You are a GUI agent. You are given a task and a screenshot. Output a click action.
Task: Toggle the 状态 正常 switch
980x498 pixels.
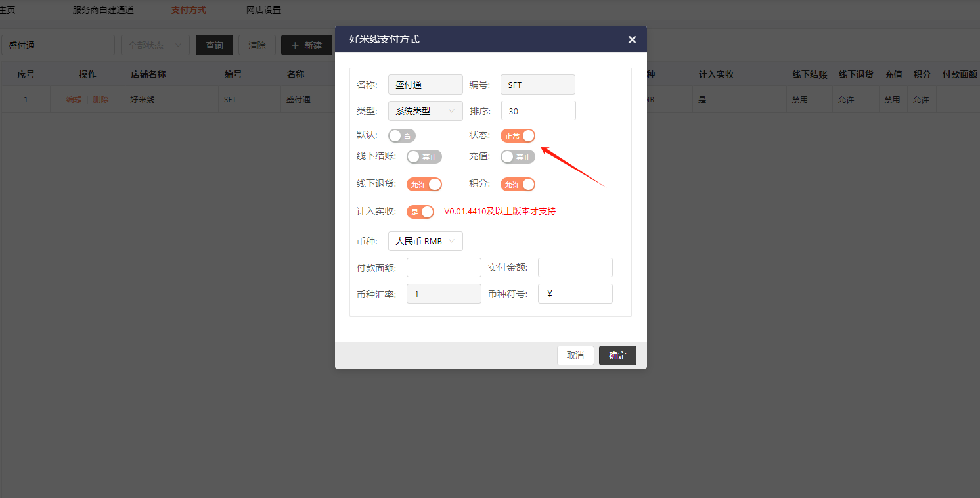pos(518,135)
